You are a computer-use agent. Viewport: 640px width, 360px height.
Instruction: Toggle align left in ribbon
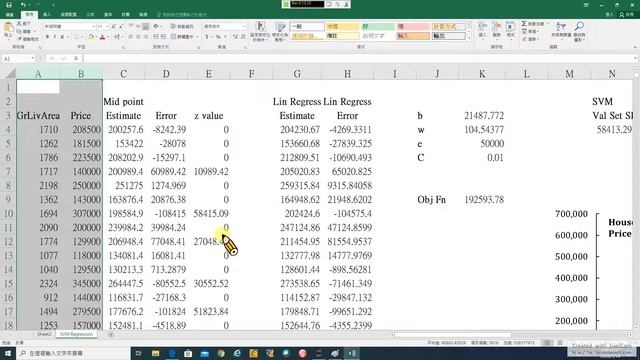131,37
